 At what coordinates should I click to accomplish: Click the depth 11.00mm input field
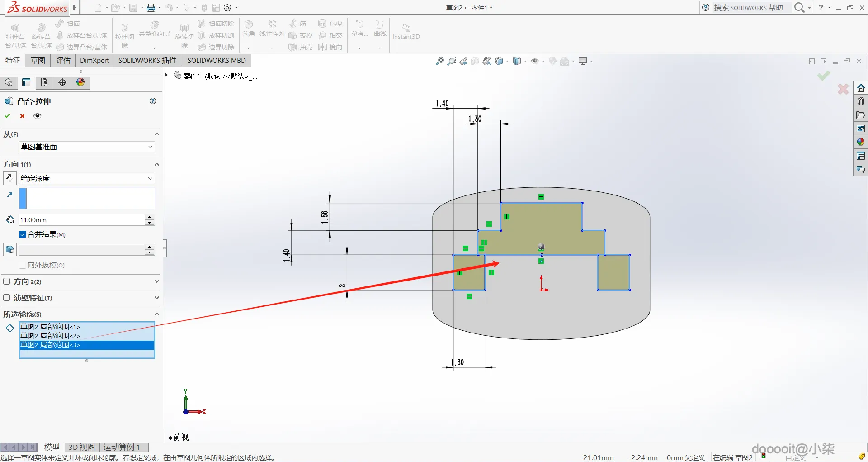point(82,220)
